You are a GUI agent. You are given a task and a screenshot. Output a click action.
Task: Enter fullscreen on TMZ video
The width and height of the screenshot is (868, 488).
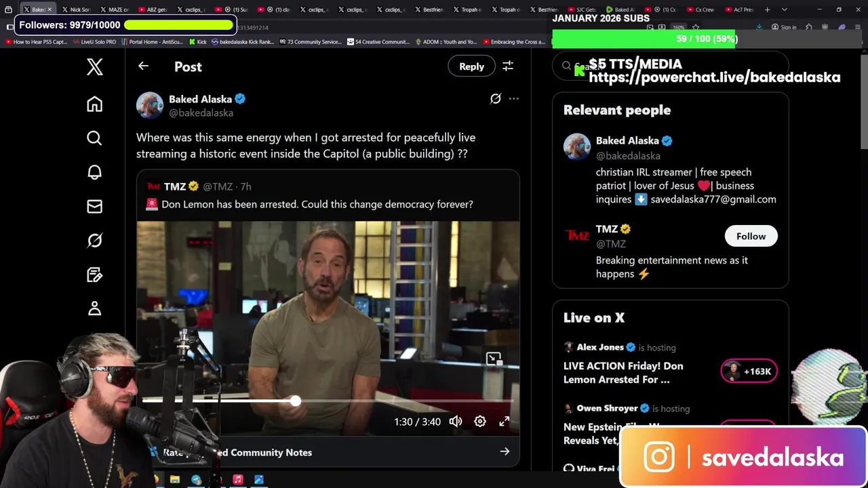tap(505, 422)
